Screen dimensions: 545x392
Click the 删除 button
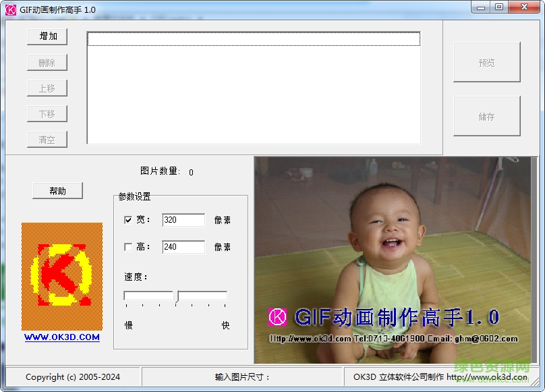click(x=47, y=62)
